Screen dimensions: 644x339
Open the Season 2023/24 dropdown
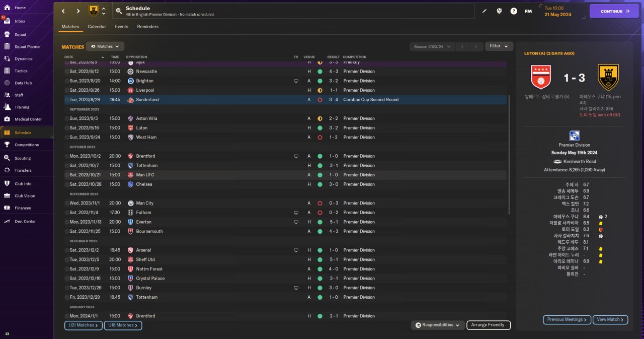(432, 47)
